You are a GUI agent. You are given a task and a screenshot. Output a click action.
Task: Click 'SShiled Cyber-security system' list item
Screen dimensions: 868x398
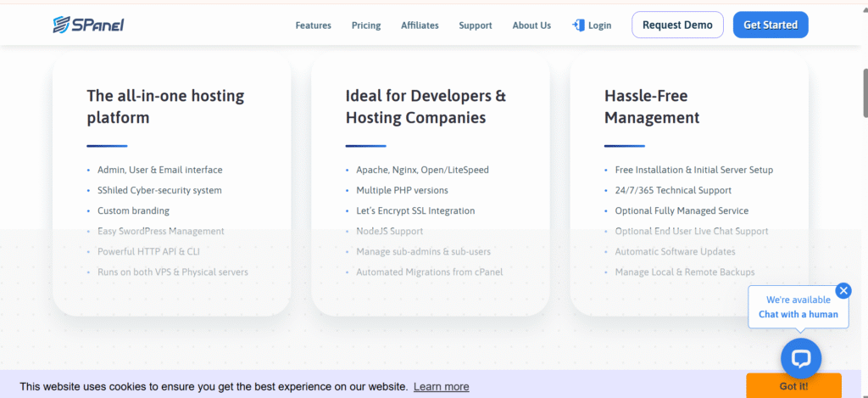[x=159, y=190]
